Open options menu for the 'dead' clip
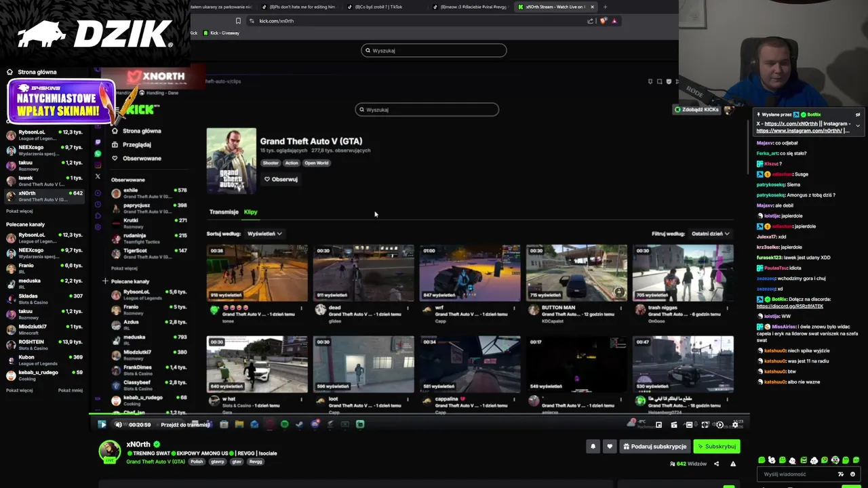 [x=408, y=308]
